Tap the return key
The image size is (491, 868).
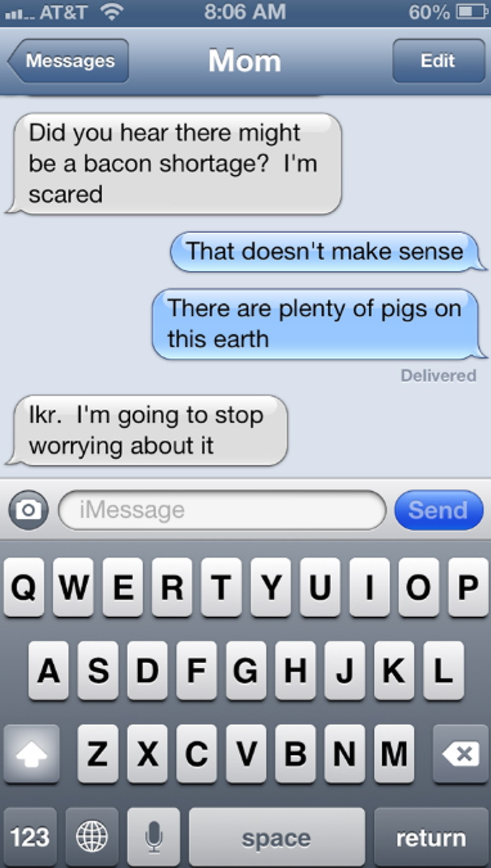click(431, 837)
